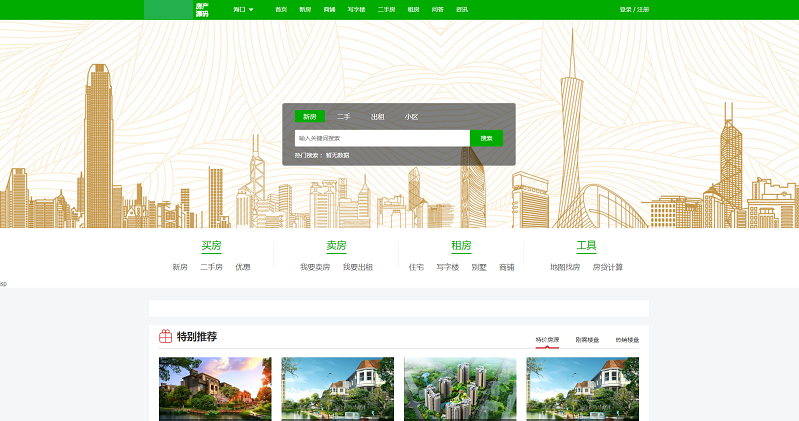Click the green 搜索 button

point(486,138)
